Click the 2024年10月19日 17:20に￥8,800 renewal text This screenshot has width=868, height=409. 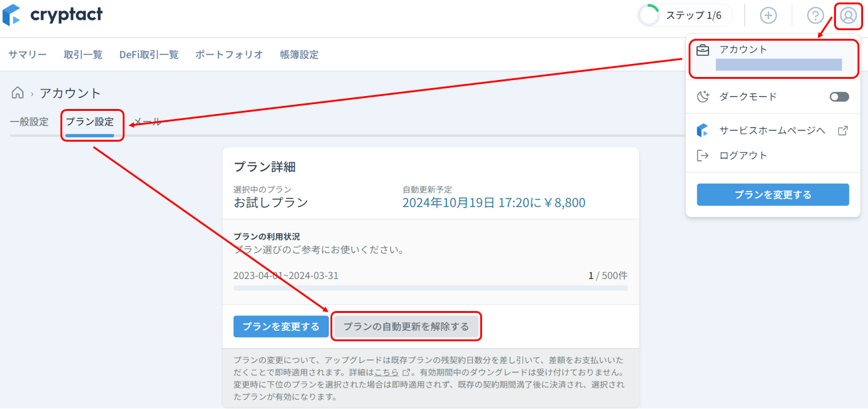coord(494,203)
